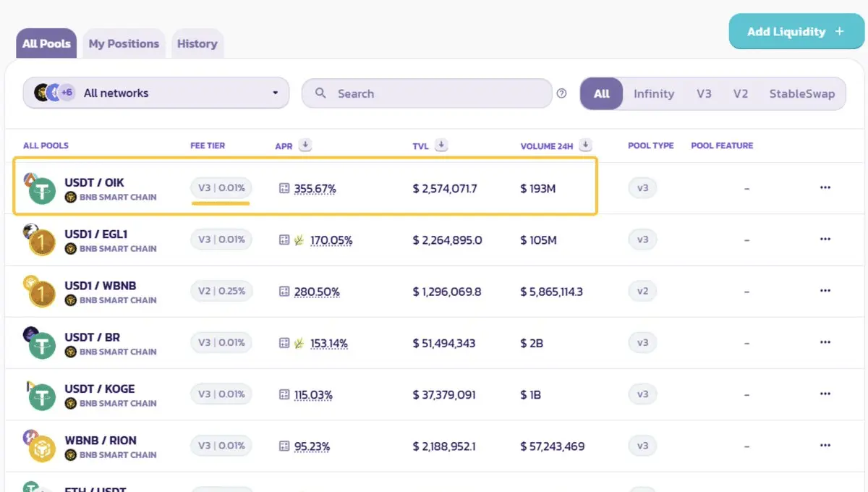868x492 pixels.
Task: Open the three-dot menu for USD1 / WBNB
Action: [825, 291]
